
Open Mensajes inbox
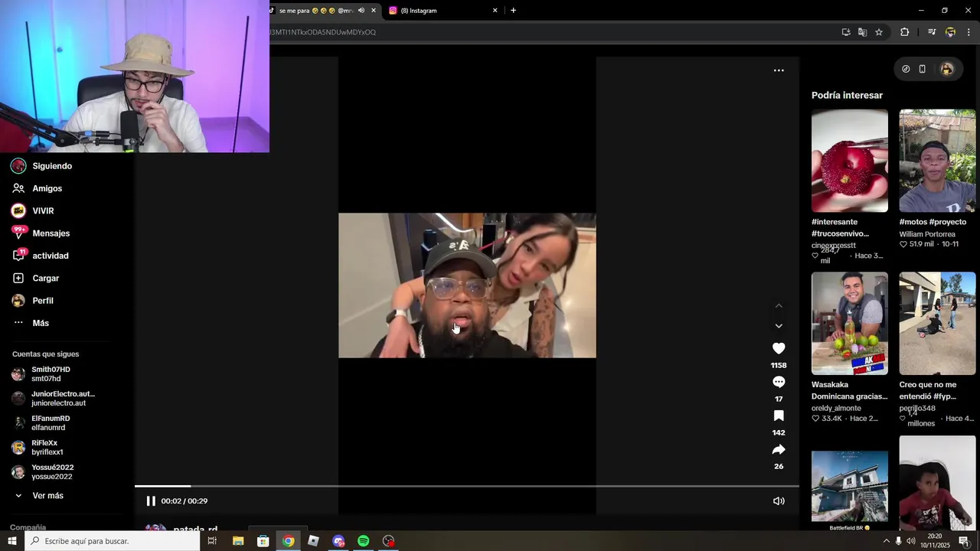pyautogui.click(x=41, y=233)
